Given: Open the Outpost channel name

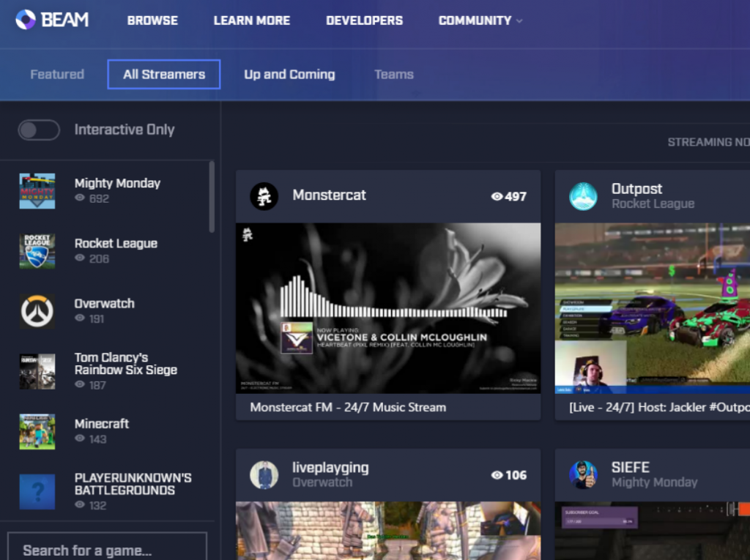Looking at the screenshot, I should [636, 189].
